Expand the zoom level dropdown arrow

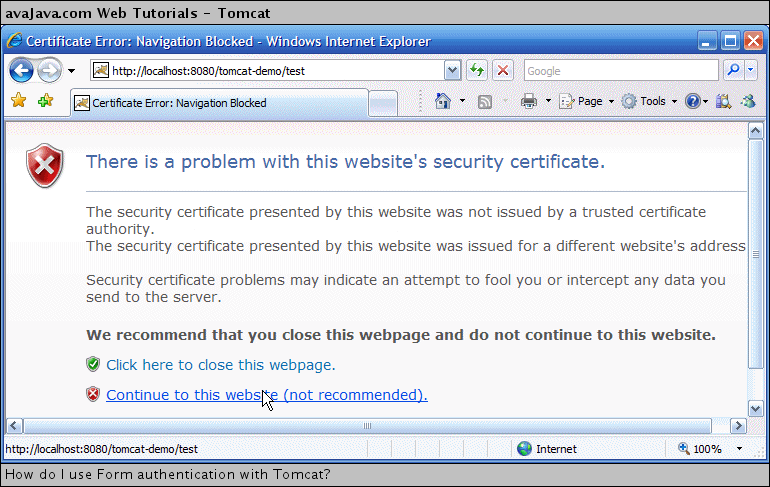(x=739, y=449)
